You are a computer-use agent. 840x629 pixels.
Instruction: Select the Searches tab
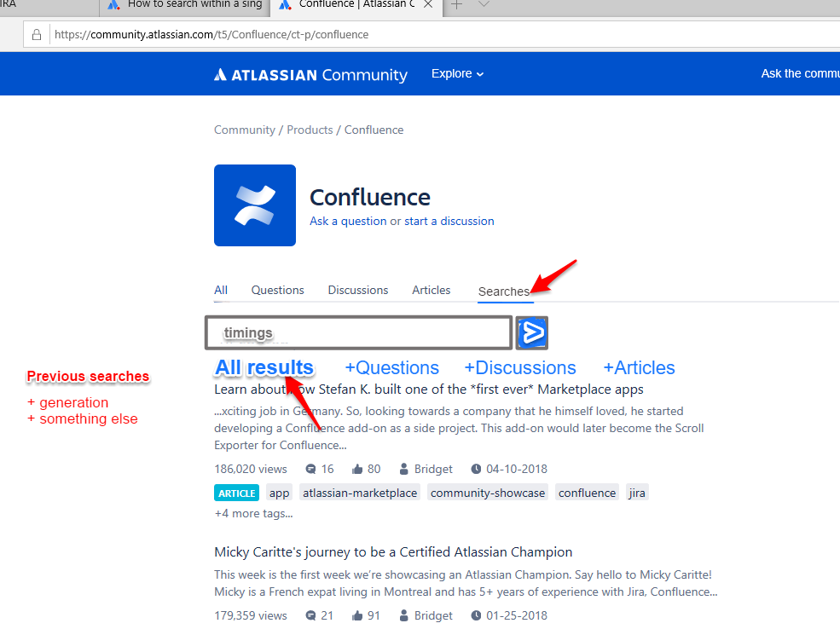503,291
